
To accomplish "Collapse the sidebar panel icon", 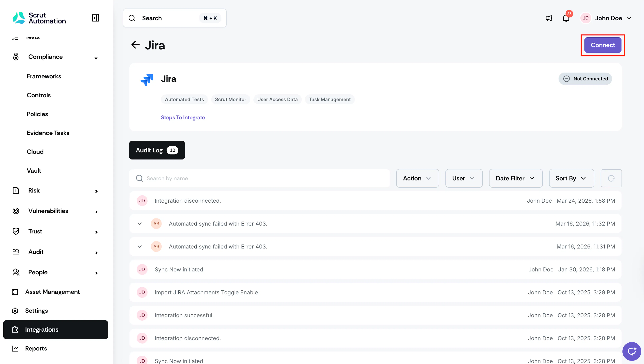I will (96, 18).
